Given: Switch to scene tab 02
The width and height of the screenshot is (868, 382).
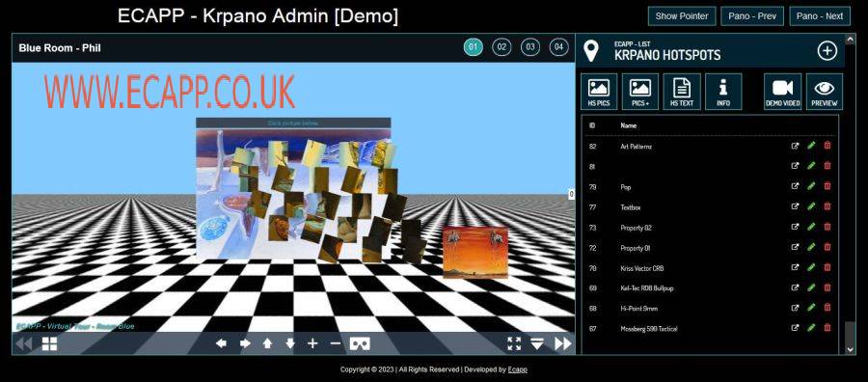Looking at the screenshot, I should coord(502,47).
